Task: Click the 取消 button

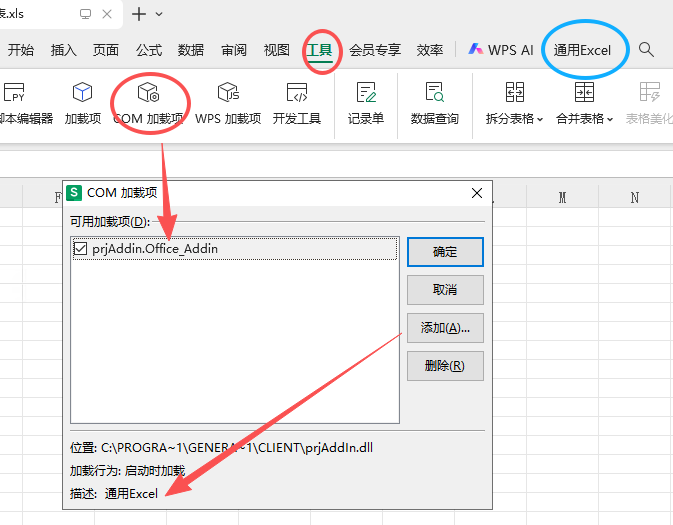Action: click(445, 290)
